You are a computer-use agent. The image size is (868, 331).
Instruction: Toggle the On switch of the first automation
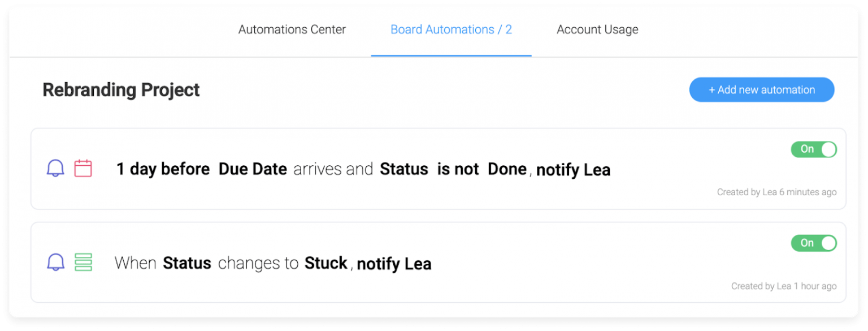coord(814,149)
